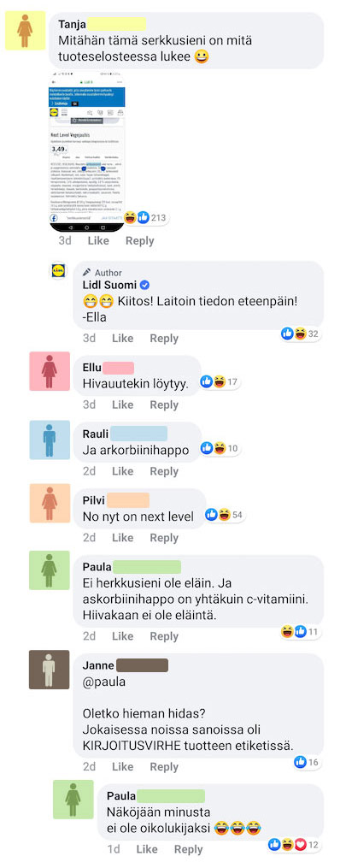Like Ellu's Hivauutekin comment

tap(123, 404)
